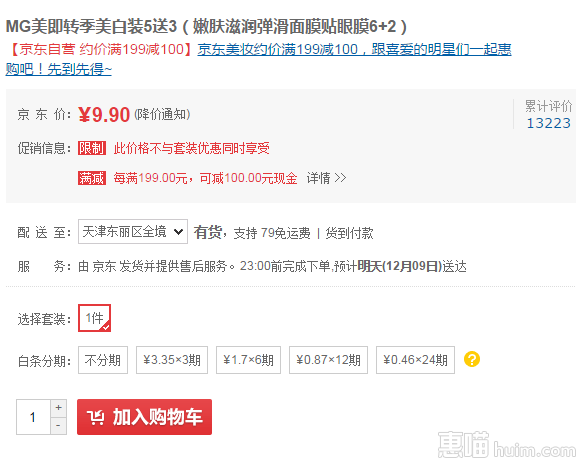Click the 满减 promotion tag
576x458 pixels.
92,178
